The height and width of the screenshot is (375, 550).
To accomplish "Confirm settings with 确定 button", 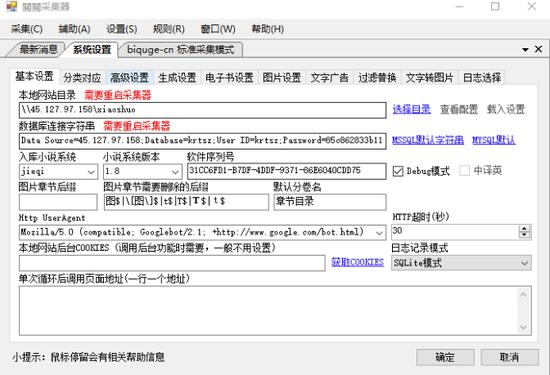I will (x=445, y=357).
